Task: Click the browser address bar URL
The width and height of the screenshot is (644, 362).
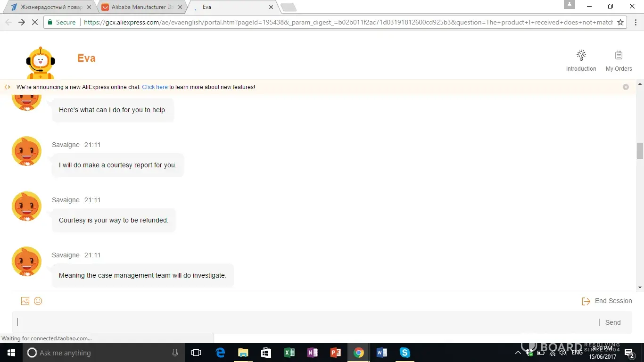Action: click(x=348, y=22)
